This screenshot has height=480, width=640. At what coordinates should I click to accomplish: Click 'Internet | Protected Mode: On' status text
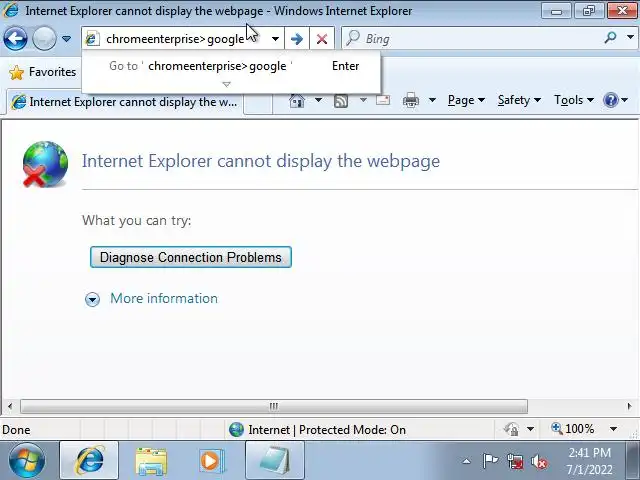[x=327, y=430]
